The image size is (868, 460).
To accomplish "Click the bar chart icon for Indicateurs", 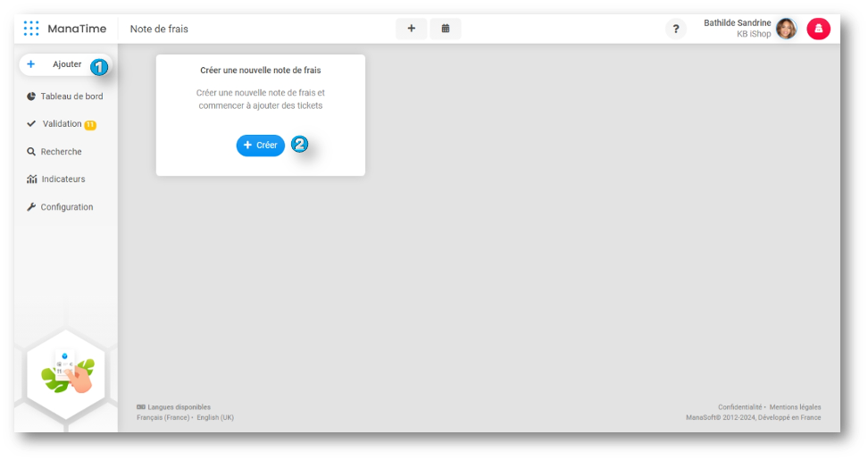I will tap(31, 180).
